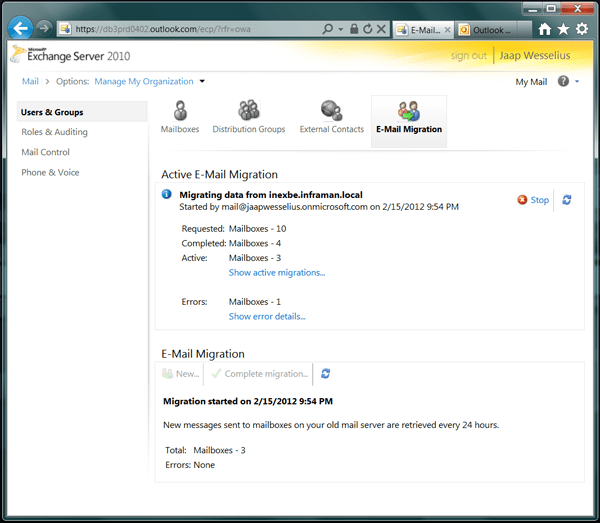
Task: Click 'Migration started on 2/15/2012 9:54 PM'
Action: point(248,401)
